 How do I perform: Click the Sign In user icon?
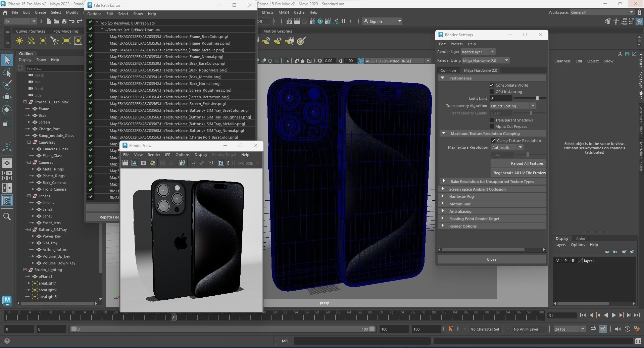click(x=366, y=21)
